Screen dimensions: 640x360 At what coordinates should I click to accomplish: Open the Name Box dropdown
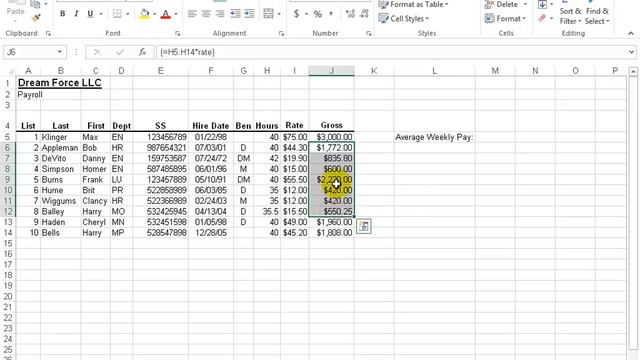(60, 52)
